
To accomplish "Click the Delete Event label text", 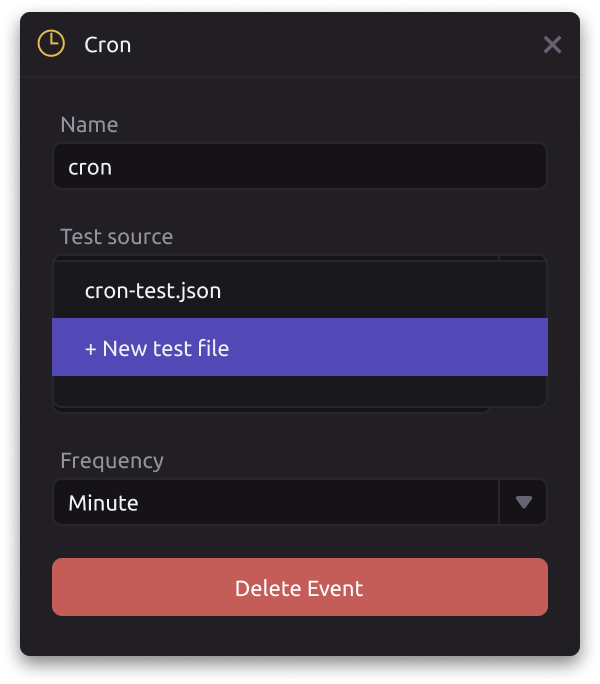I will 299,588.
